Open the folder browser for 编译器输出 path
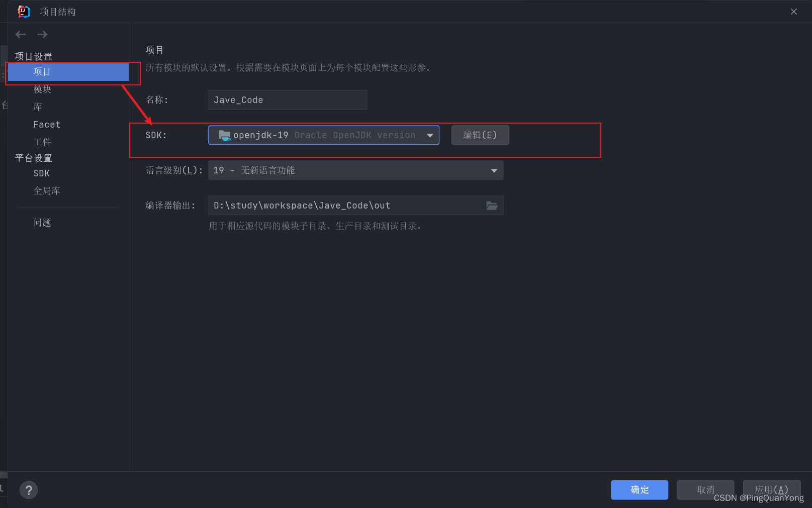 [491, 205]
